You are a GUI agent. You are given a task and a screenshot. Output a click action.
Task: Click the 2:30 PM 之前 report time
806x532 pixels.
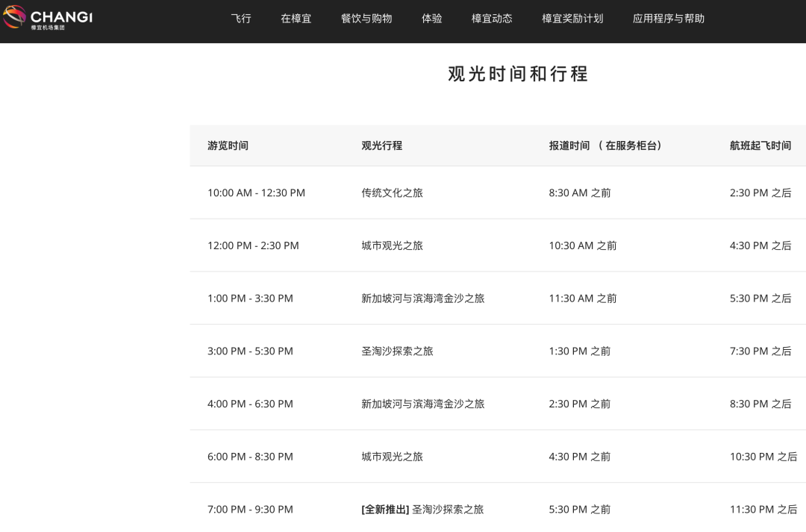click(x=580, y=404)
